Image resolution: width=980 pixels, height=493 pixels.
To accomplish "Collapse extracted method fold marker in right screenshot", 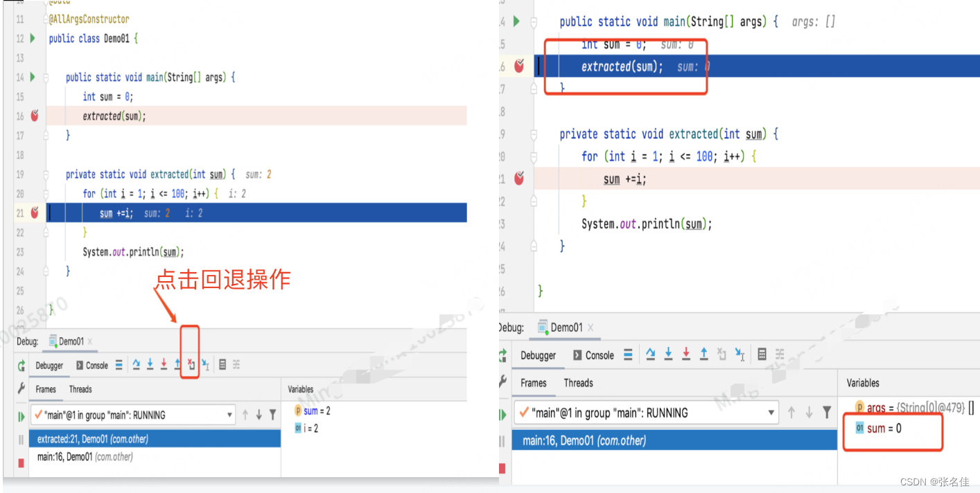I will coord(534,134).
